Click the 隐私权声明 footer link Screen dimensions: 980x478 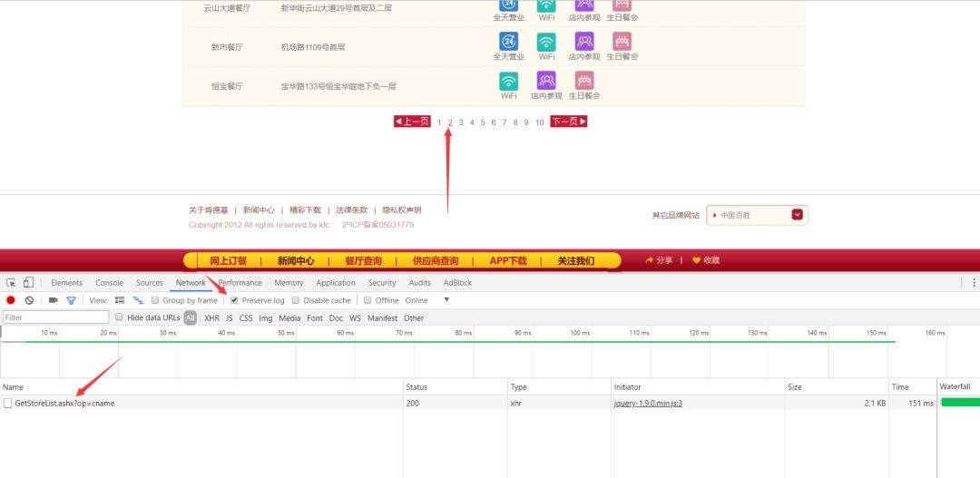(x=402, y=210)
